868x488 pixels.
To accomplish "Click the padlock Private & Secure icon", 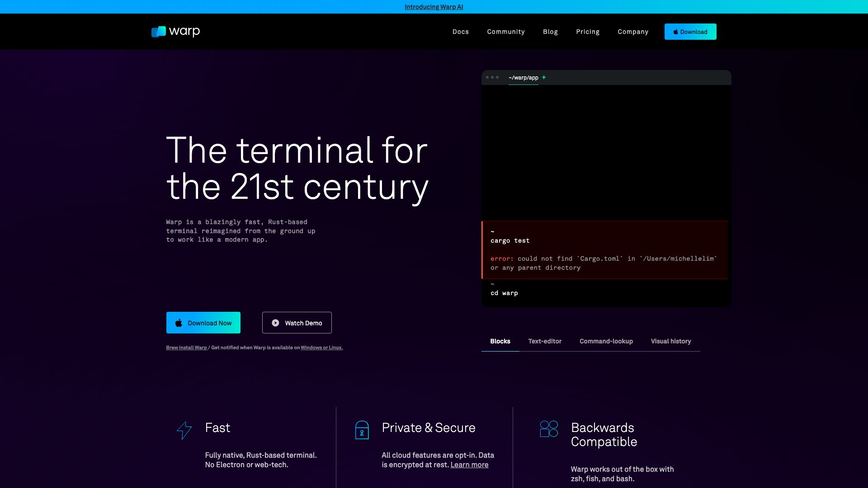I will 362,430.
